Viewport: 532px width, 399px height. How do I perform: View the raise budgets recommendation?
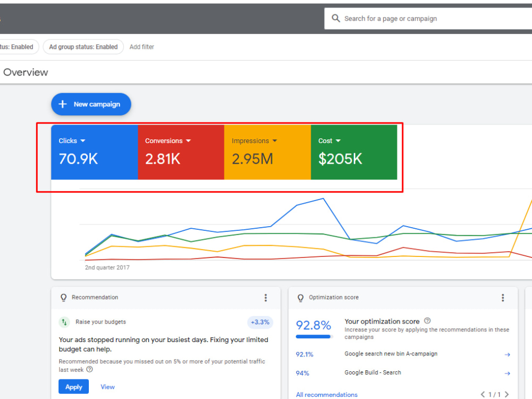coord(107,387)
